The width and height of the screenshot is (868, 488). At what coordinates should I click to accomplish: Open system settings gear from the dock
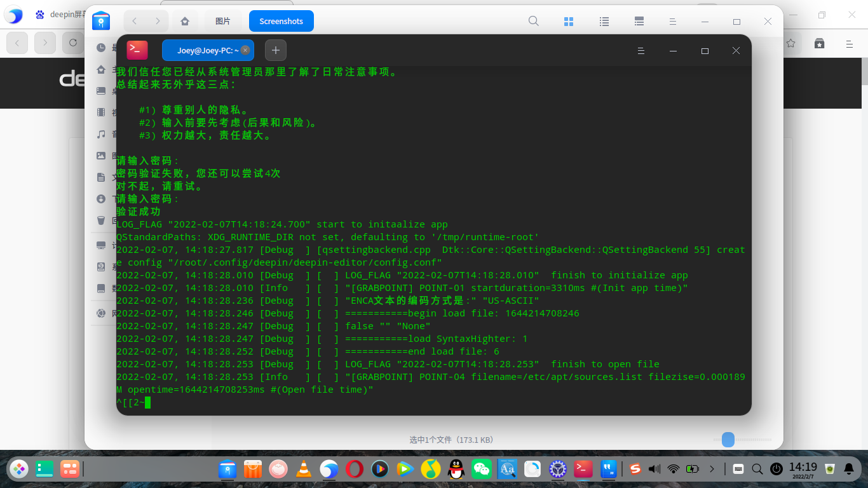(x=558, y=469)
